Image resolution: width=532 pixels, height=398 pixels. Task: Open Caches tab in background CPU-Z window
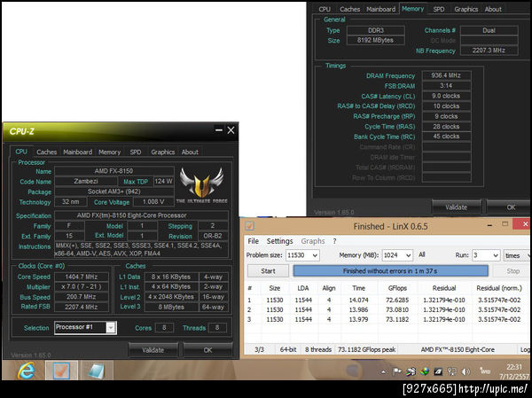coord(350,9)
